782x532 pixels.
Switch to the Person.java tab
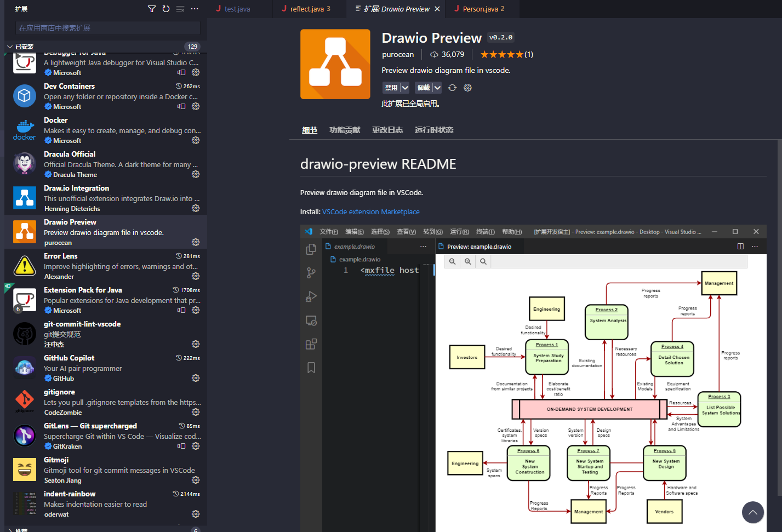point(482,9)
